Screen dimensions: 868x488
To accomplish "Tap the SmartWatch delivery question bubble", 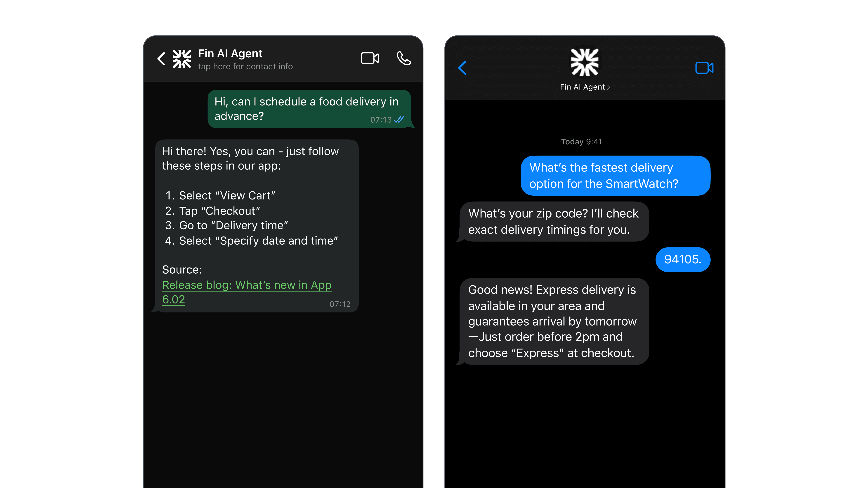I will point(615,176).
